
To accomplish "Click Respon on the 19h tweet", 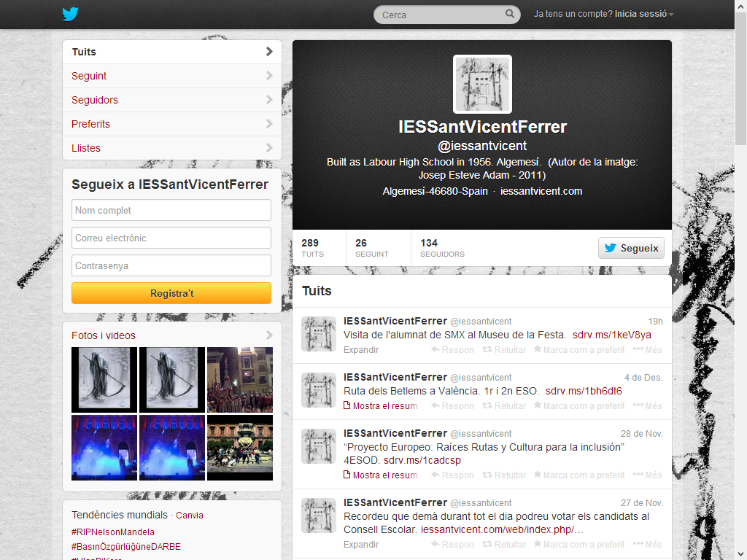I will click(452, 350).
